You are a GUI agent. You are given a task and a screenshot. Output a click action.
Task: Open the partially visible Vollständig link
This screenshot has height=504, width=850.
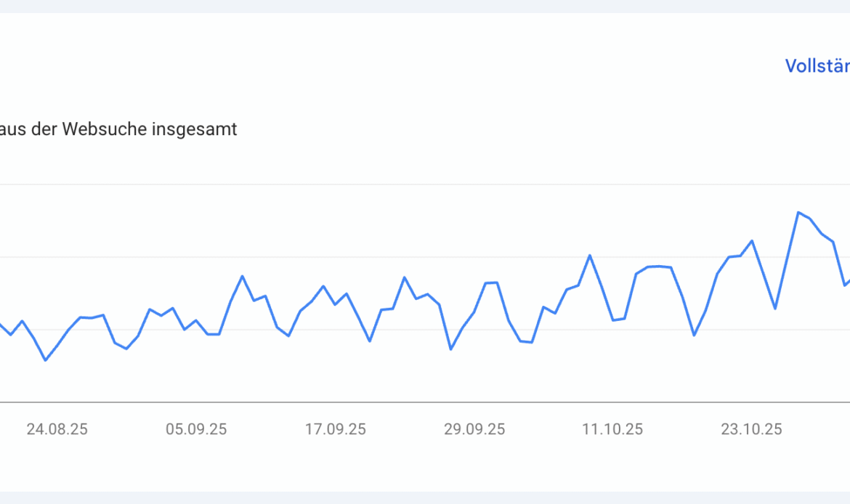point(817,66)
